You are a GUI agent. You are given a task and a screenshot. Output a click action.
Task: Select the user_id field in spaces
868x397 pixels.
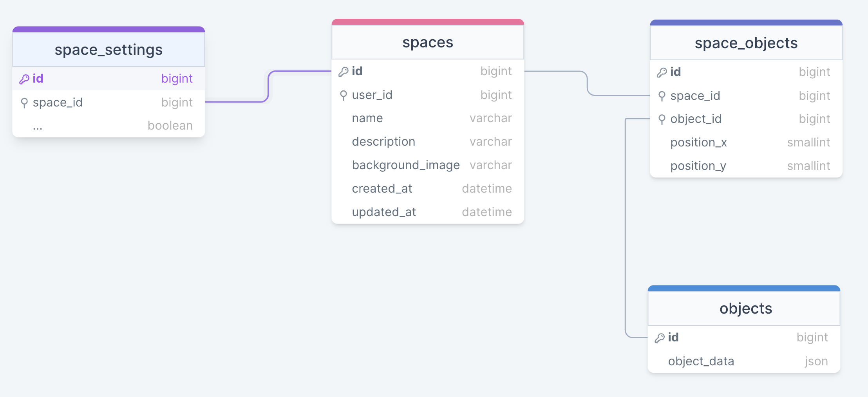click(428, 95)
